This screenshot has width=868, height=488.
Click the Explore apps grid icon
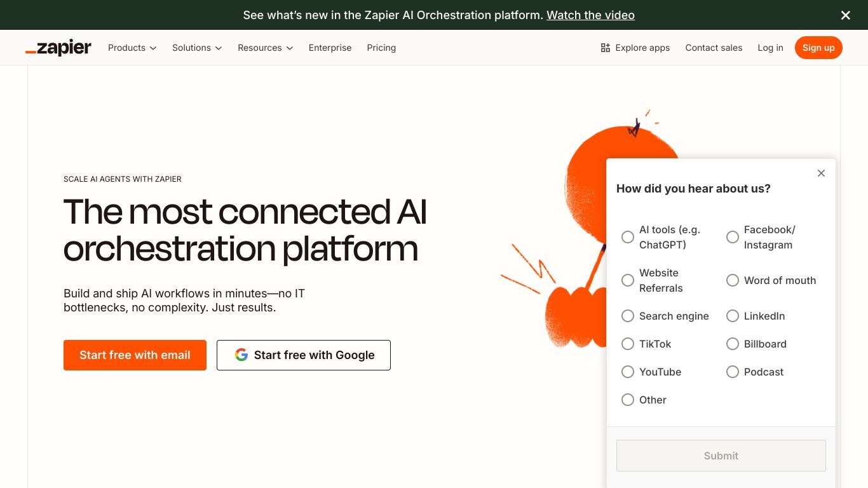click(605, 48)
